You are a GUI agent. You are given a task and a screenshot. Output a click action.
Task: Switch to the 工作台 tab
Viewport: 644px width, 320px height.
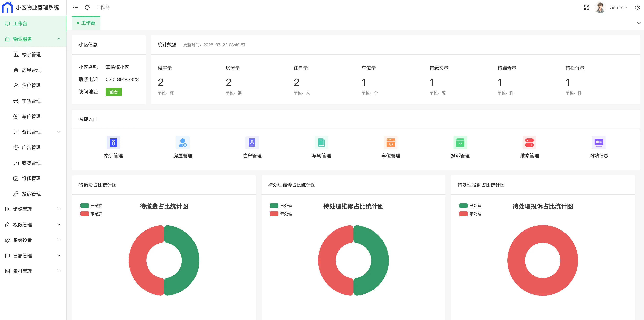(86, 23)
